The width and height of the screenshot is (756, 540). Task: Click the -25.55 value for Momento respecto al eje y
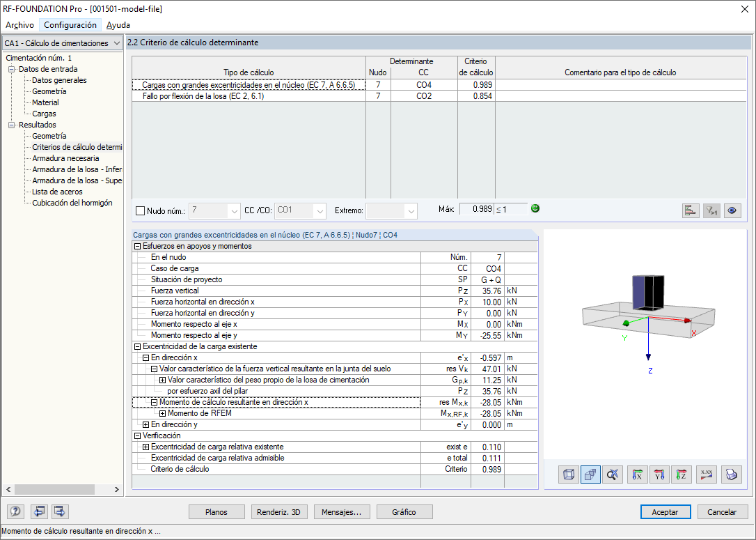point(487,335)
